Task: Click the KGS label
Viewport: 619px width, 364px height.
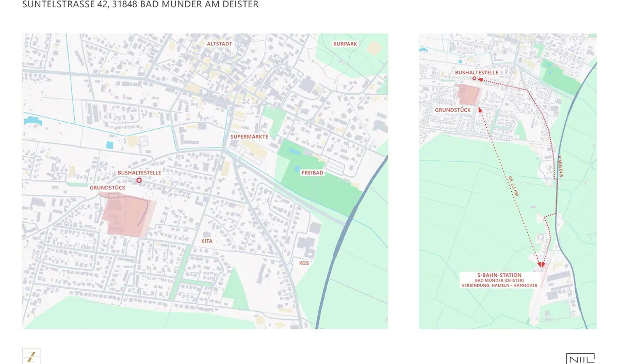Action: (x=304, y=263)
